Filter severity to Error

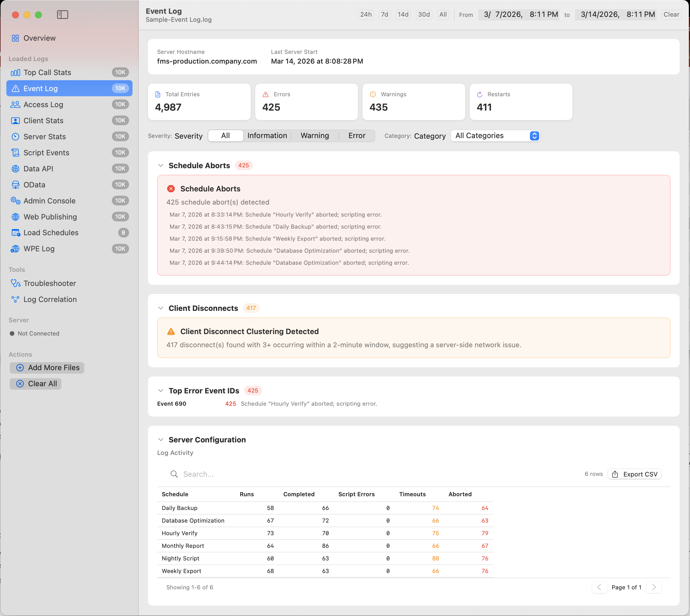coord(356,136)
